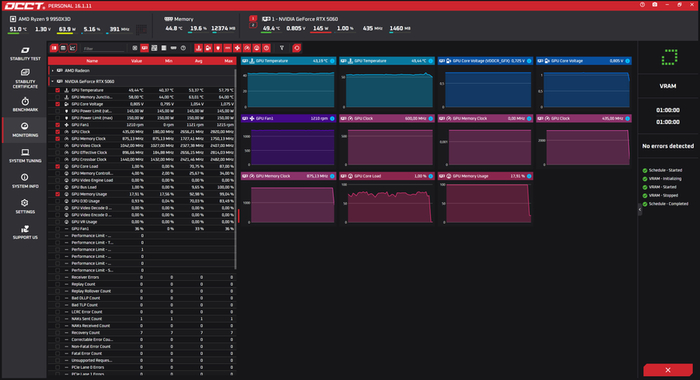
Task: Select the GPU D3D Usage row
Action: tap(142, 201)
